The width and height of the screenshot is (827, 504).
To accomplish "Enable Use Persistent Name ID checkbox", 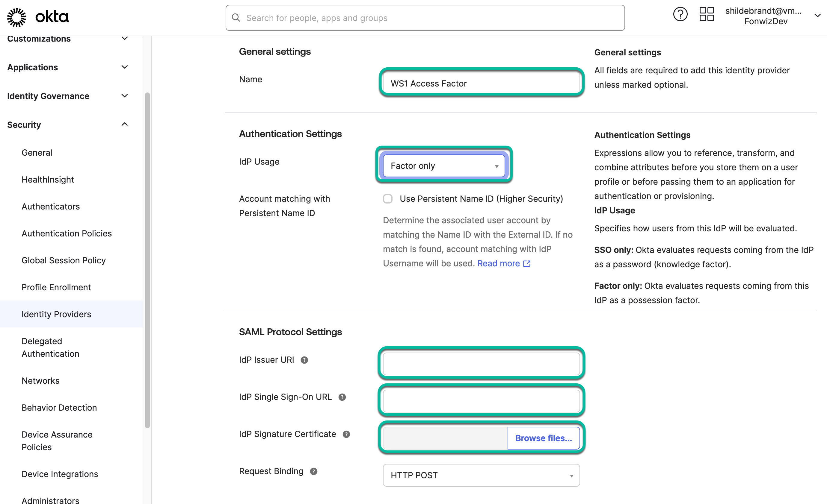I will pos(388,198).
